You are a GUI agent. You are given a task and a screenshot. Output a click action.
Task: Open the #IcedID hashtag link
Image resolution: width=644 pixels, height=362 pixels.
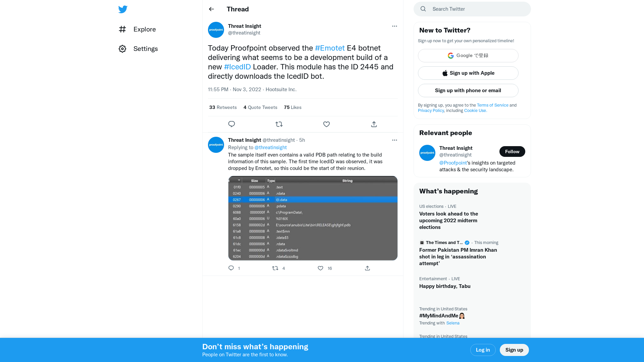coord(237,67)
